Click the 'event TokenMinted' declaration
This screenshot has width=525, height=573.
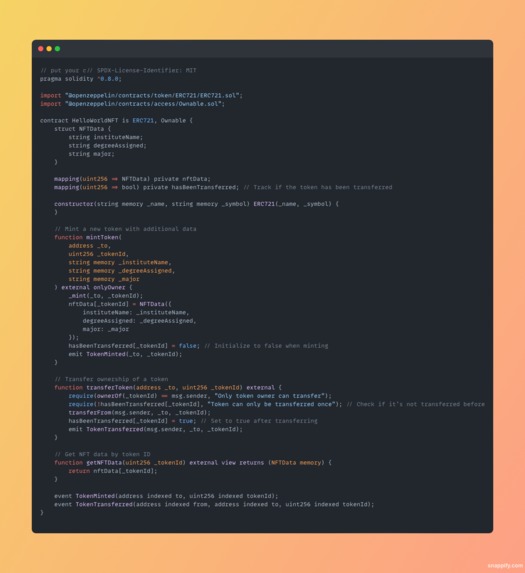166,496
